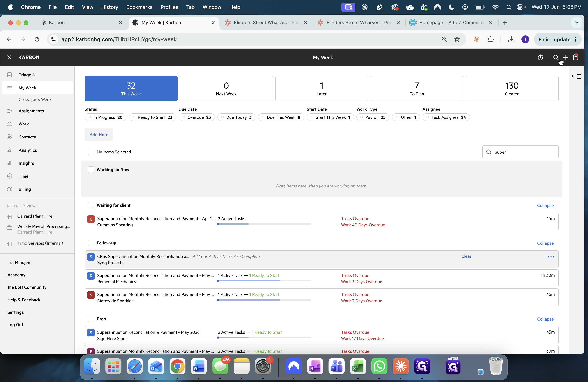588x382 pixels.
Task: Collapse the Waiting for client section
Action: pos(545,205)
